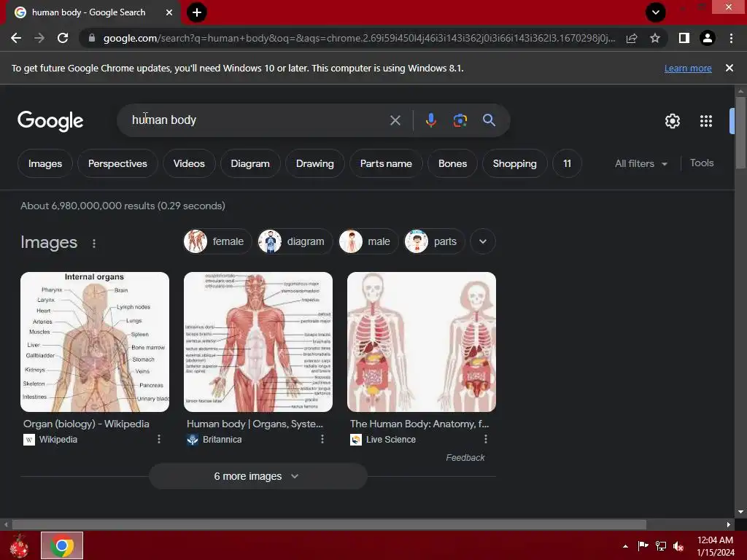Click the forward navigation arrow
The image size is (747, 560).
[39, 38]
